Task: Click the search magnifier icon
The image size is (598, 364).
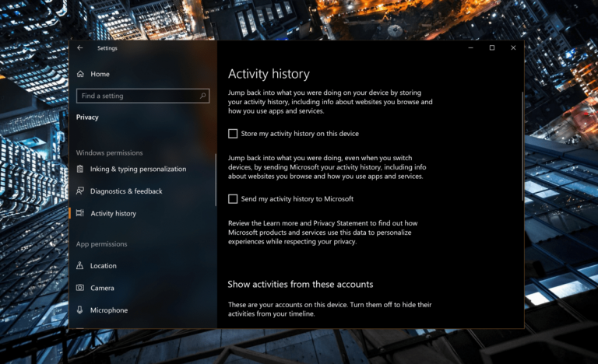Action: coord(203,96)
